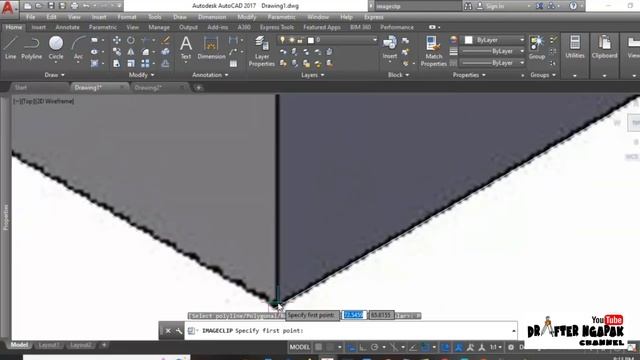Open the Annotate ribbon tab

(x=67, y=27)
